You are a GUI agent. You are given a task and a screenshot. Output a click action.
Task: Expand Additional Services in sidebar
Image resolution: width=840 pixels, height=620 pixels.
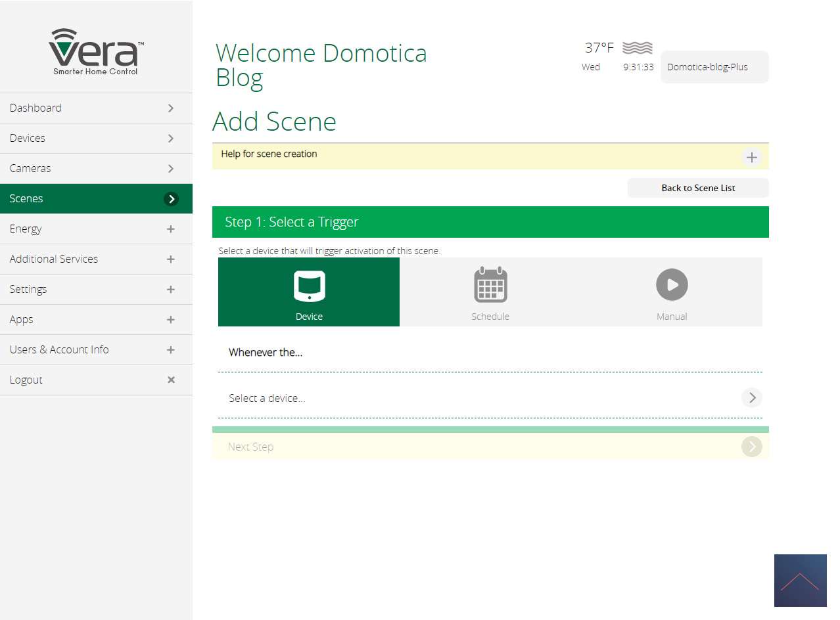coord(171,259)
